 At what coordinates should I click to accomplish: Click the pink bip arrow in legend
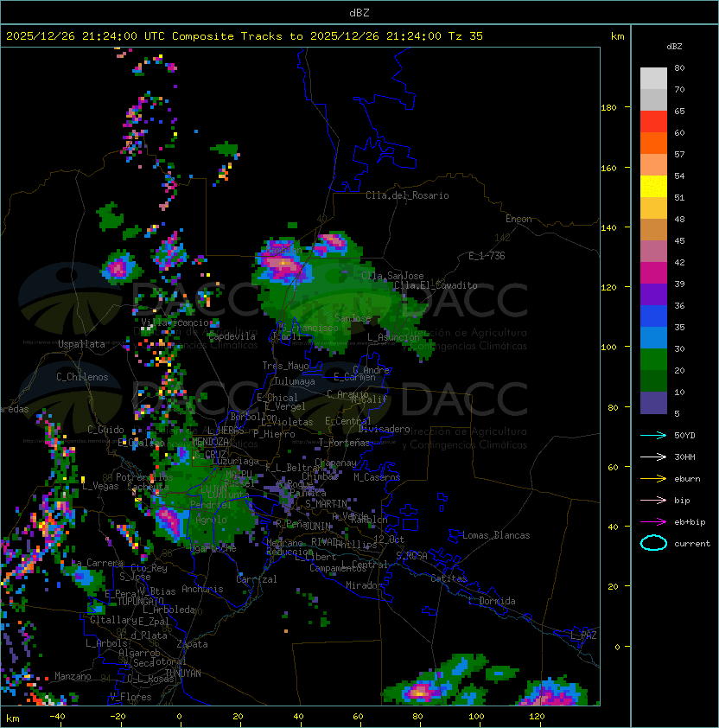pos(653,500)
